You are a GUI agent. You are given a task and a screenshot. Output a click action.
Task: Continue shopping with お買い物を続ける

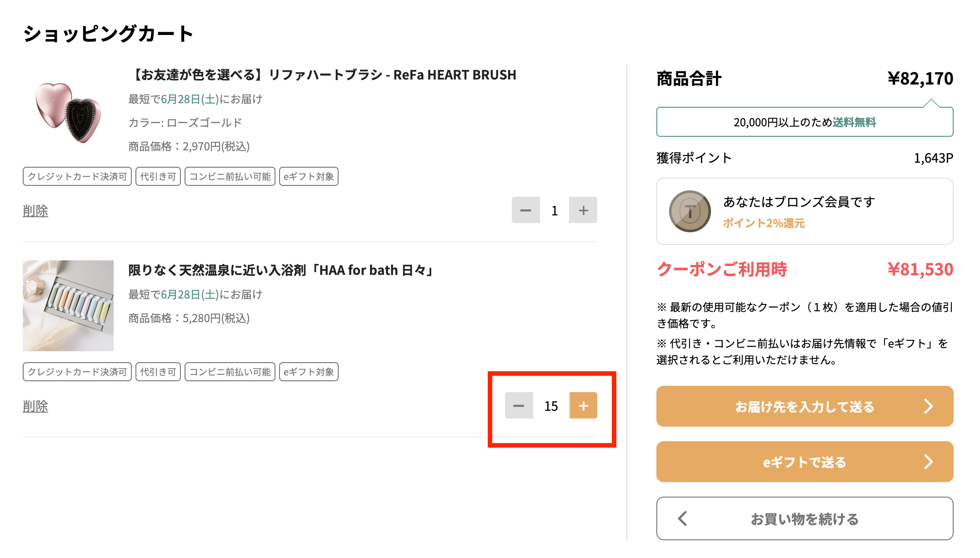804,518
